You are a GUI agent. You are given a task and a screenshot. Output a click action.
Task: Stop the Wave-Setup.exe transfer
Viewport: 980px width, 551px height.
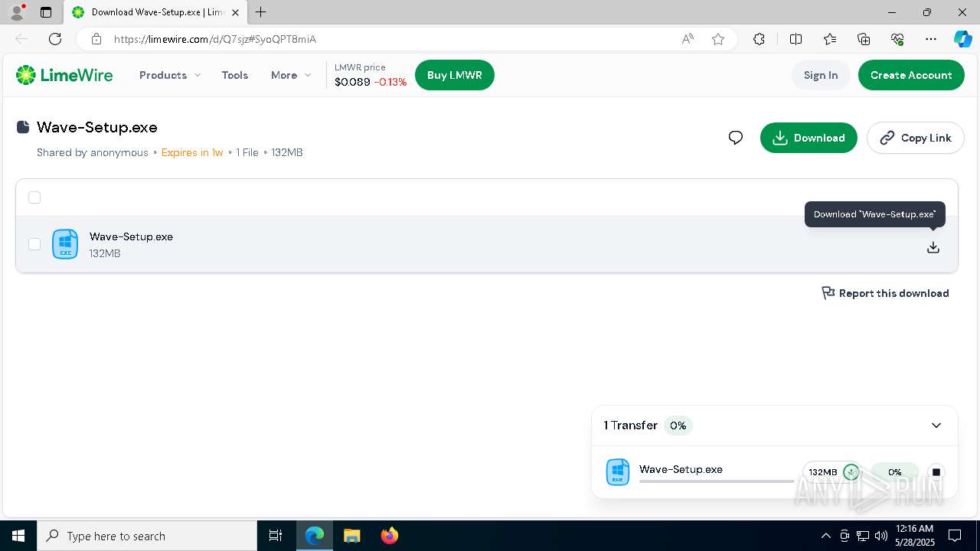coord(936,472)
